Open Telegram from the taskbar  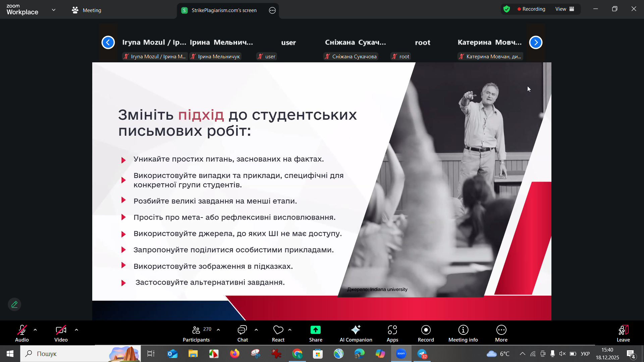click(x=422, y=354)
